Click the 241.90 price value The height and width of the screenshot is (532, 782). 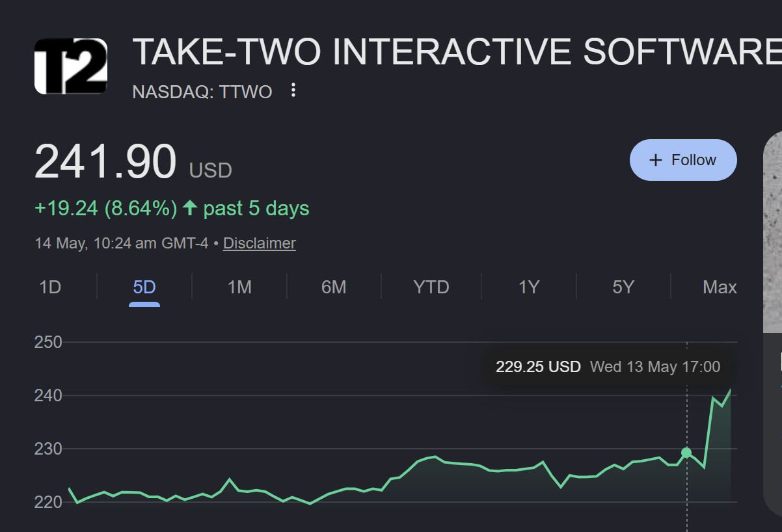point(105,162)
